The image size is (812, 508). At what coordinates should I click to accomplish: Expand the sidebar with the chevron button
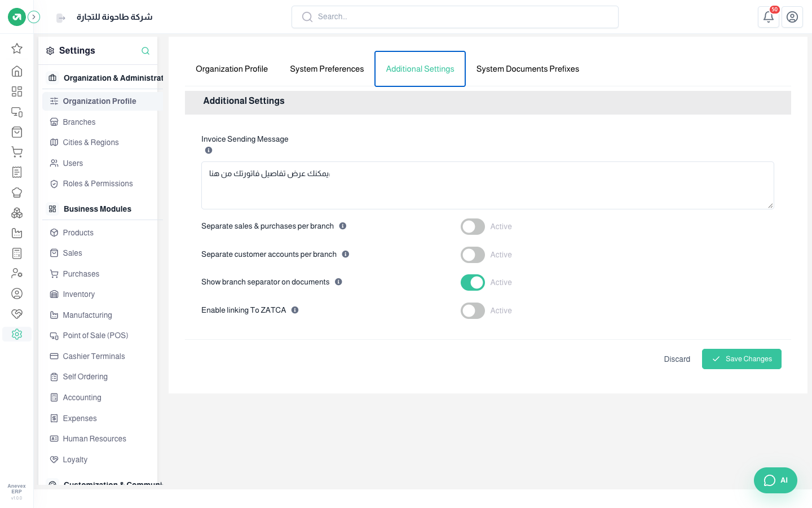(34, 17)
